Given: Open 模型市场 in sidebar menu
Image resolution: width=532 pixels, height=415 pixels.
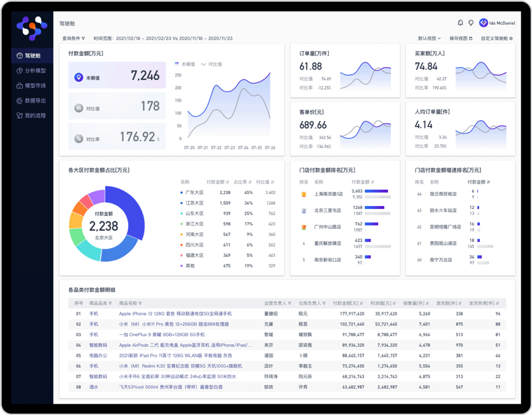Looking at the screenshot, I should (x=32, y=86).
